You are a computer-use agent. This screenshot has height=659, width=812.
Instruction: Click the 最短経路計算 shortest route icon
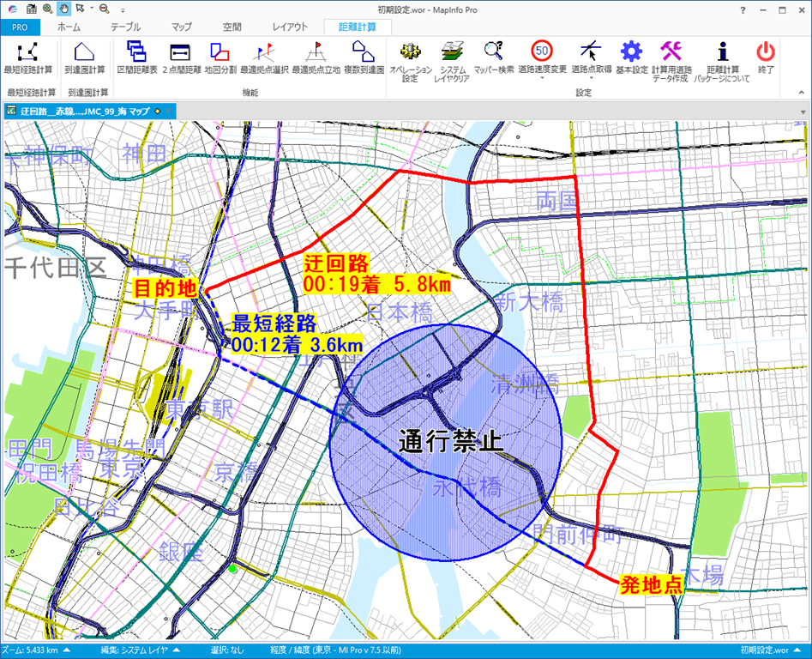point(27,51)
